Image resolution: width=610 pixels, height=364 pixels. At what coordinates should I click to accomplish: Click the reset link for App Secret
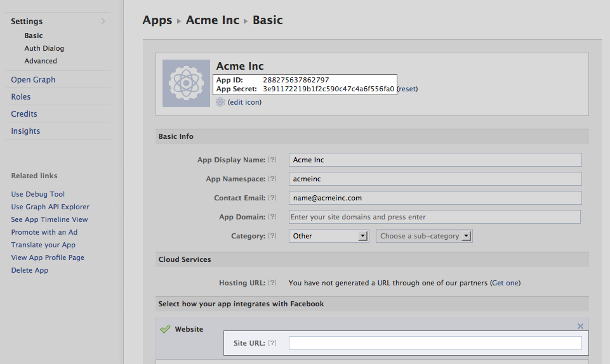[x=408, y=89]
